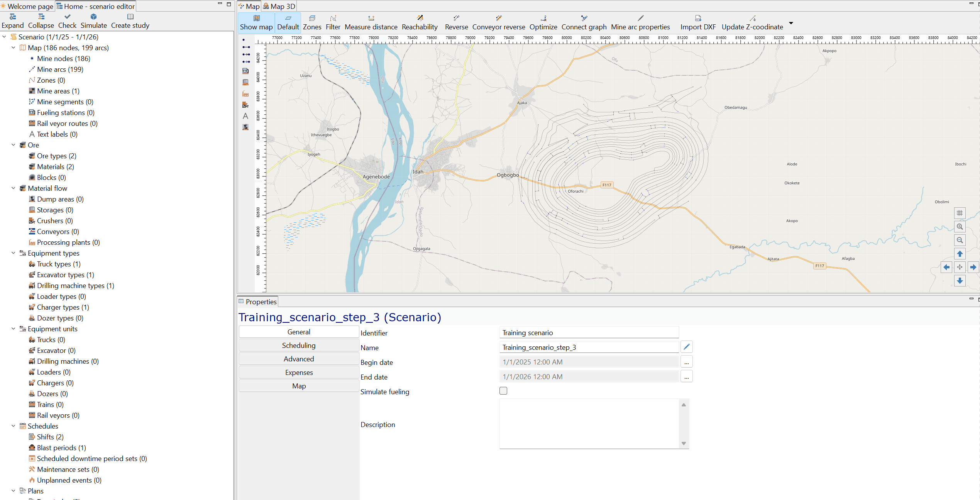
Task: Open the map toolbar overflow dropdown arrow
Action: pyautogui.click(x=791, y=23)
